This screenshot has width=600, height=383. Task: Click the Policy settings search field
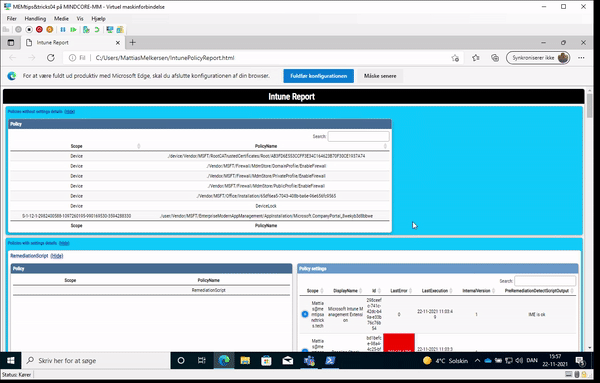[x=545, y=281]
